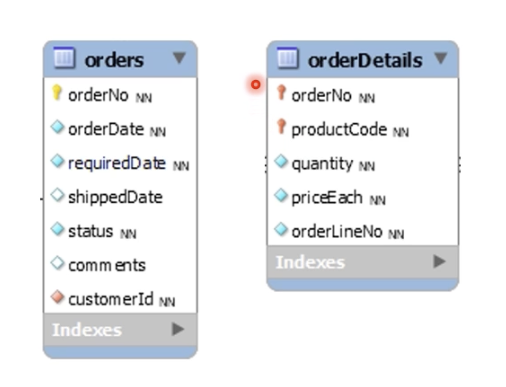Select the yellow primary key icon for orderNo

click(57, 93)
